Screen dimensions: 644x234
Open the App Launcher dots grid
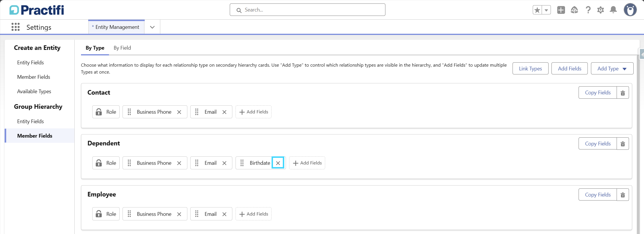coord(16,27)
